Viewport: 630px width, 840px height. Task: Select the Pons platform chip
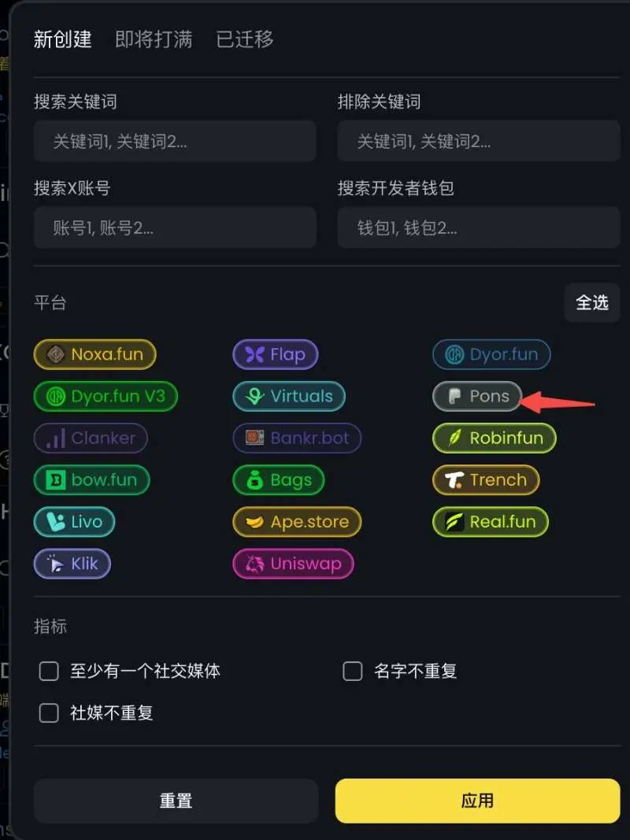click(477, 397)
